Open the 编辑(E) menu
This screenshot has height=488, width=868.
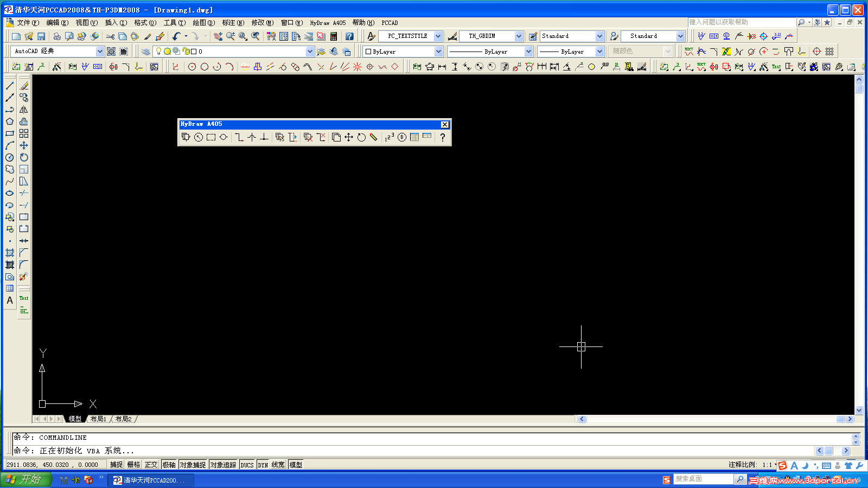point(57,23)
